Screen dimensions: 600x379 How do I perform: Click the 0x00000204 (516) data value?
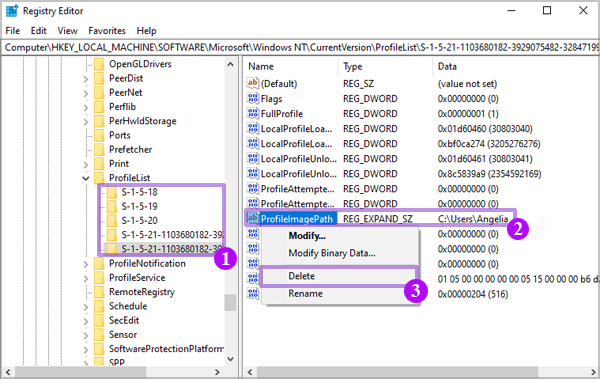(x=473, y=294)
